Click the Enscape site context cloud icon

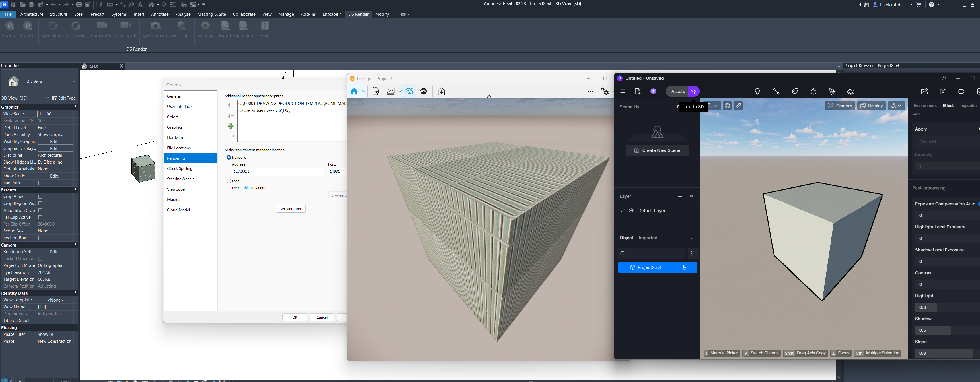tap(424, 91)
